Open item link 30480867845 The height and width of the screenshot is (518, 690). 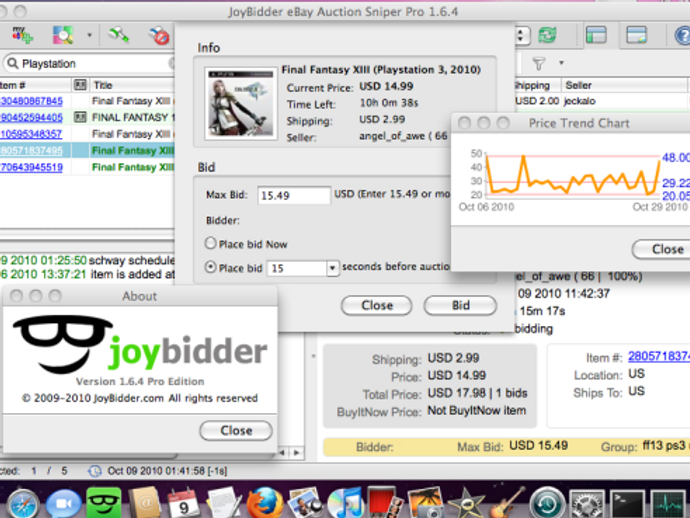[31, 101]
